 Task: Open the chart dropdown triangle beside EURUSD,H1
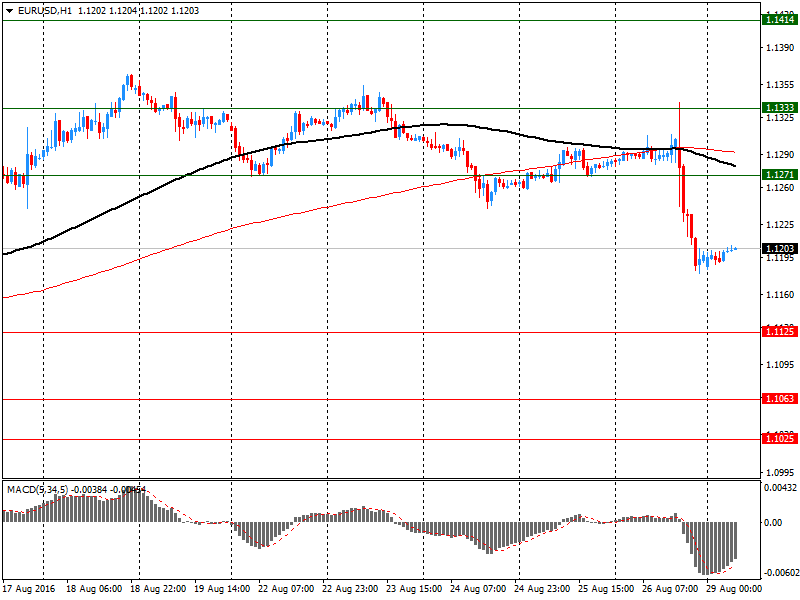click(x=10, y=11)
